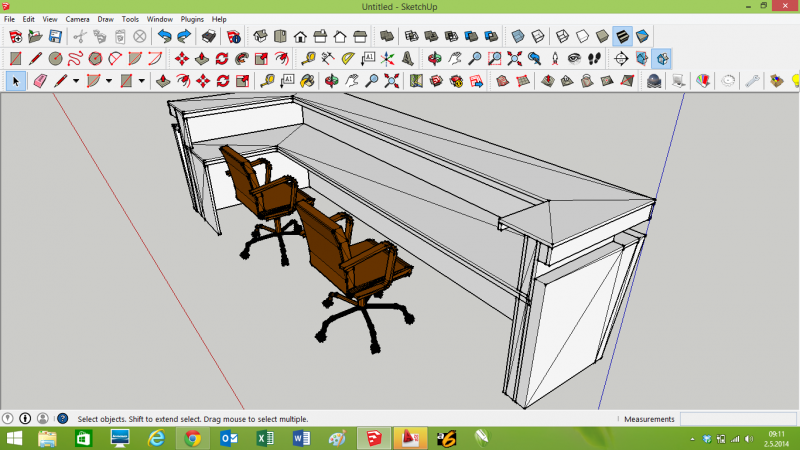This screenshot has width=800, height=450.
Task: Select the Walk footprints tool
Action: point(594,59)
